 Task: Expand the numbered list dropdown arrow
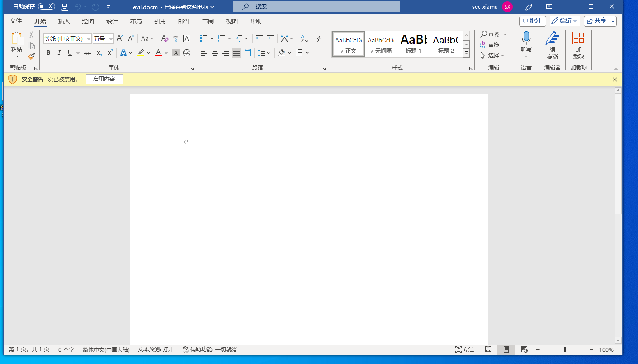coord(229,38)
